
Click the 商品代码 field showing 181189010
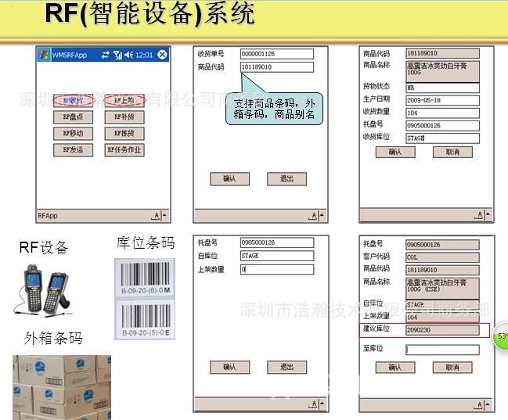point(276,67)
